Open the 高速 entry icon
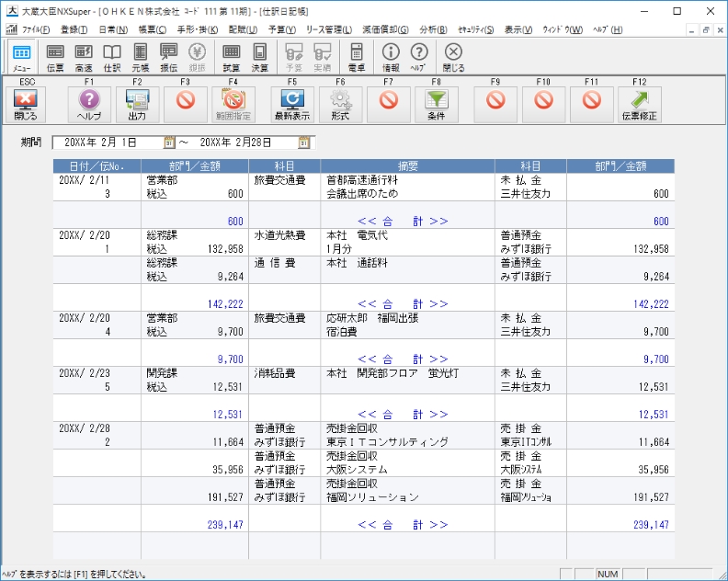728x581 pixels. coord(84,58)
